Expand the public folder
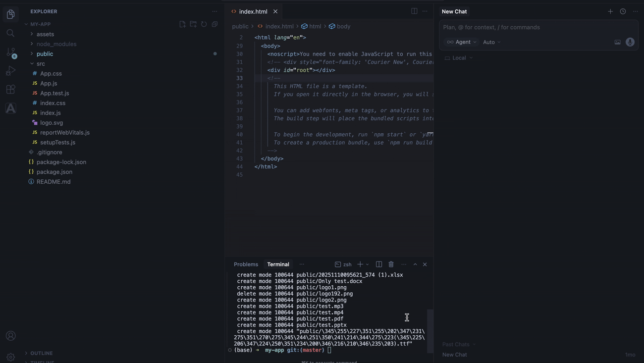644x363 pixels. pos(45,54)
